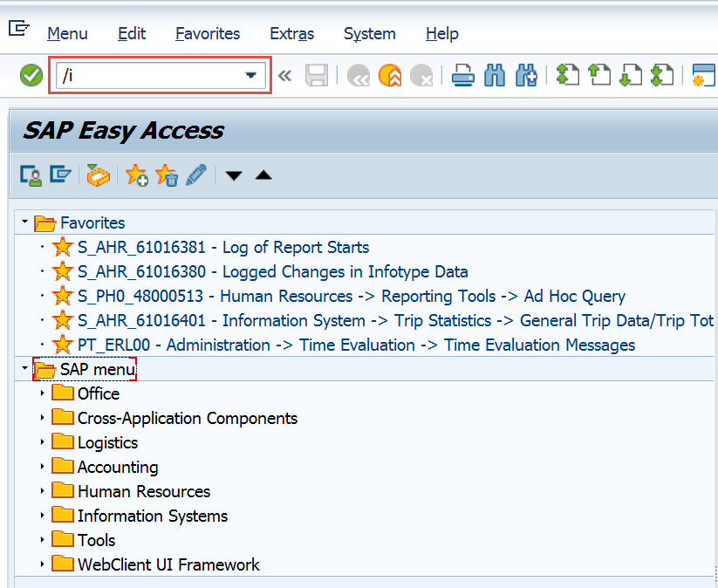
Task: Open the System menu
Action: coord(370,34)
